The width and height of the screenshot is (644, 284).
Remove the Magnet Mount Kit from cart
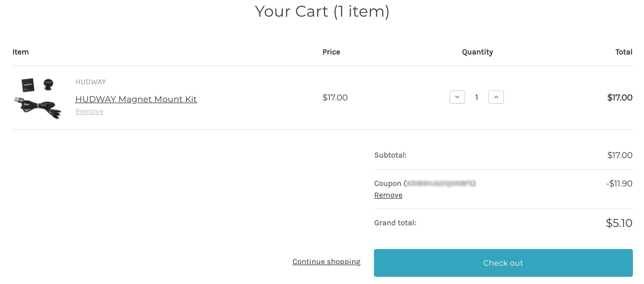(x=89, y=111)
